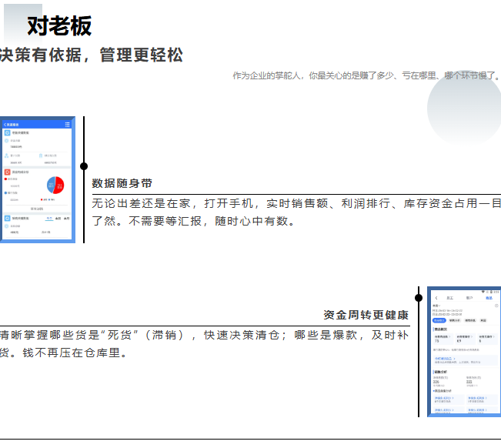Select the 客户 tab in right phone

click(x=469, y=297)
